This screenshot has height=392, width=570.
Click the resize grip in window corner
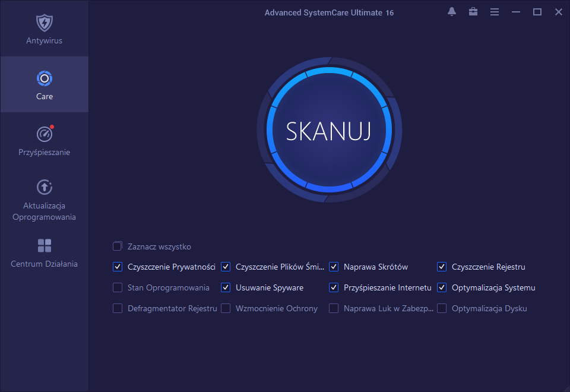point(566,388)
